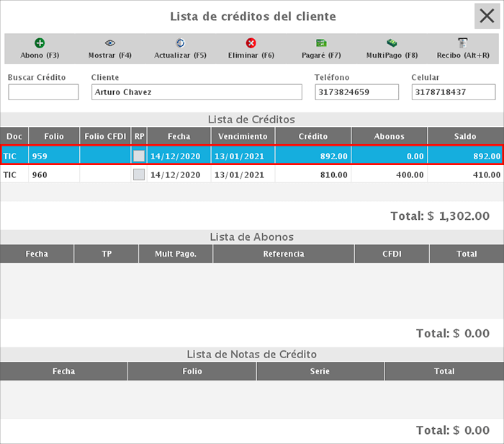Click the Cliente field Arturo Chavez
504x444 pixels.
[197, 92]
